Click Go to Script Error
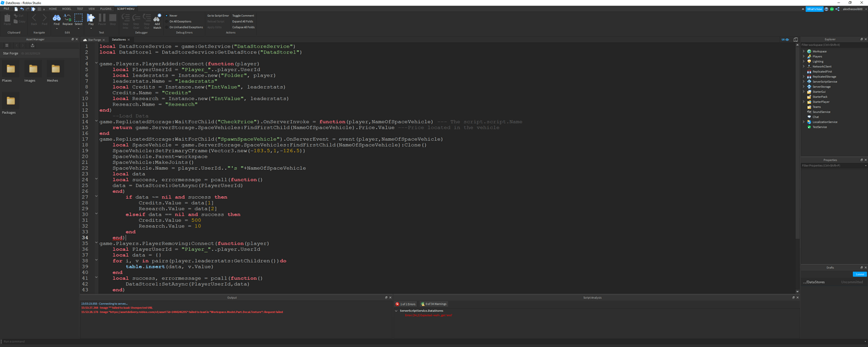The height and width of the screenshot is (347, 868). 218,16
